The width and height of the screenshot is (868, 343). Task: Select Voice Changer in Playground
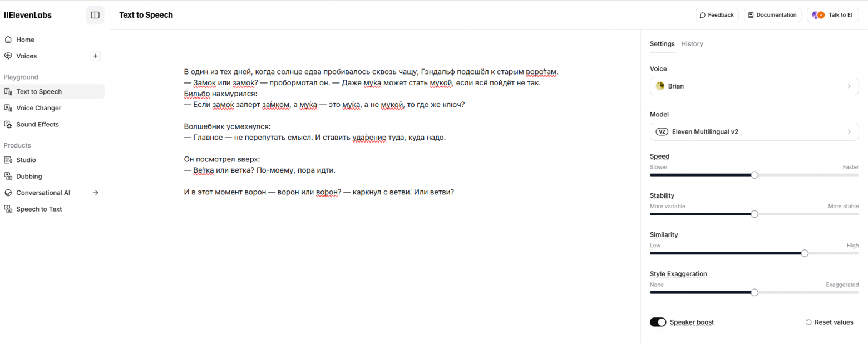(52, 108)
